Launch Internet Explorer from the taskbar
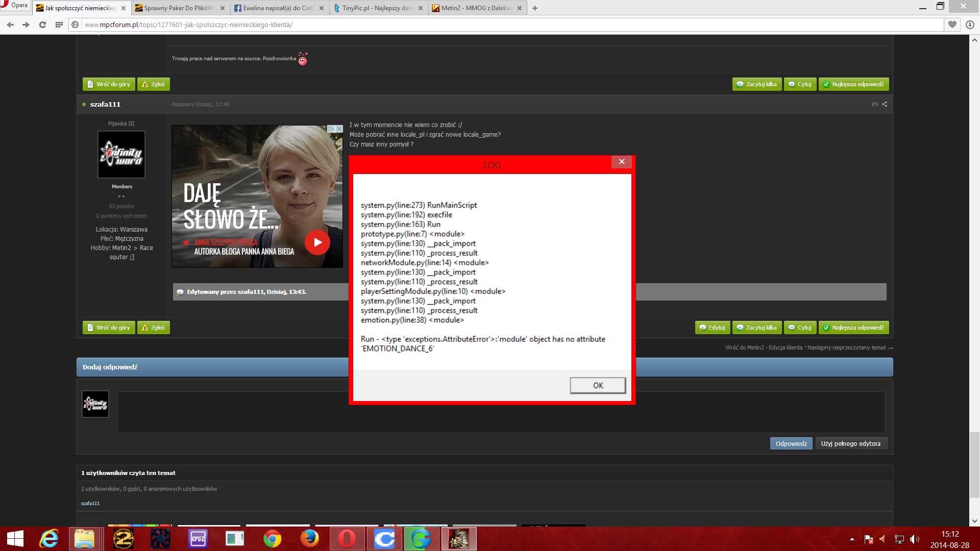Viewport: 980px width, 551px height. 49,539
